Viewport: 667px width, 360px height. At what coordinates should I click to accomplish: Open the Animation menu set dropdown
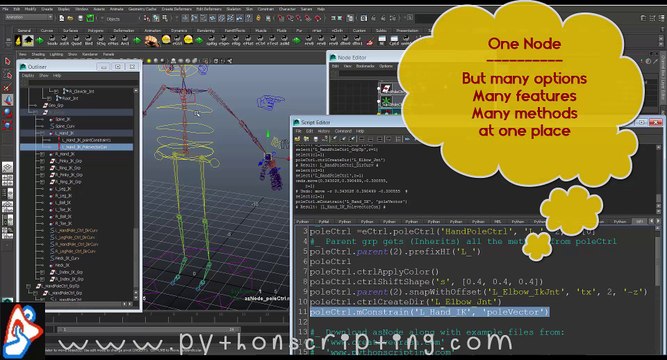tap(28, 17)
